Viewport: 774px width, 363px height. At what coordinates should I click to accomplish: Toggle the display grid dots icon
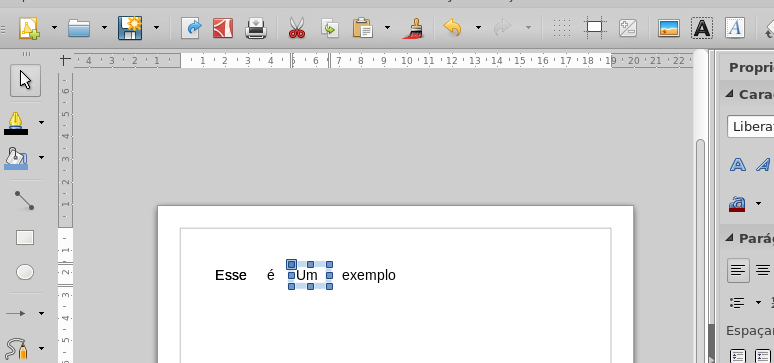point(562,28)
